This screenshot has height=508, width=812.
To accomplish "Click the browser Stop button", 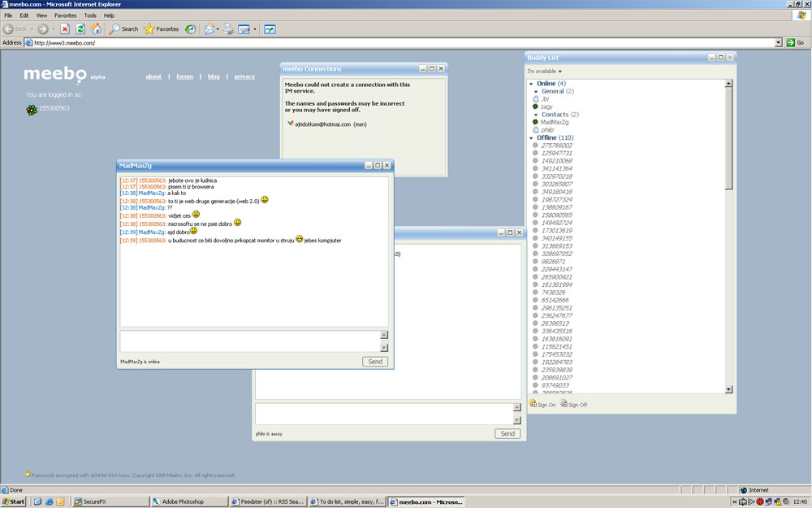I will tap(65, 28).
